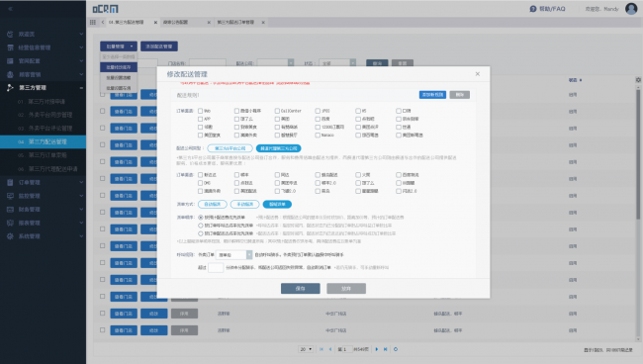Select the second dispatch order radio option

point(201,226)
